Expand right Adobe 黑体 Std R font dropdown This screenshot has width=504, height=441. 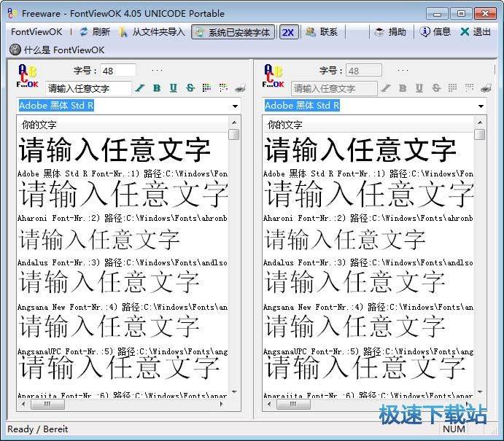(481, 106)
